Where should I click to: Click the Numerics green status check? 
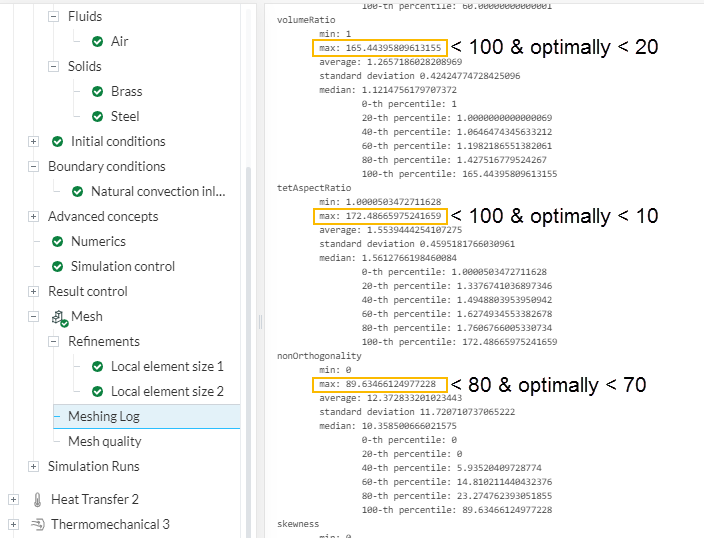(57, 242)
